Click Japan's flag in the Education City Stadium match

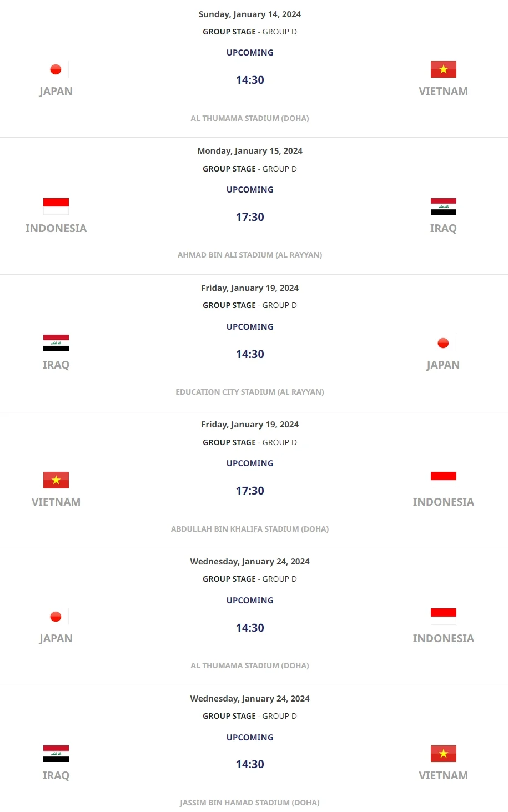(x=443, y=343)
